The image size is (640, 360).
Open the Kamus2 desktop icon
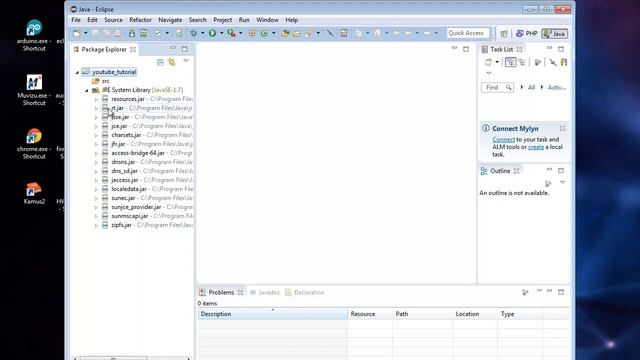pyautogui.click(x=34, y=189)
